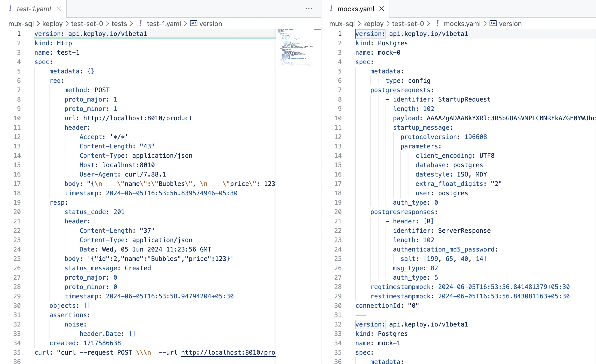
Task: Click 'connectionId: "0"' line
Action: click(x=387, y=306)
